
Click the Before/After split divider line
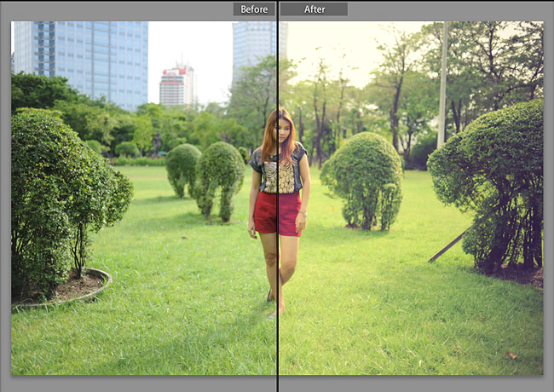tap(278, 196)
